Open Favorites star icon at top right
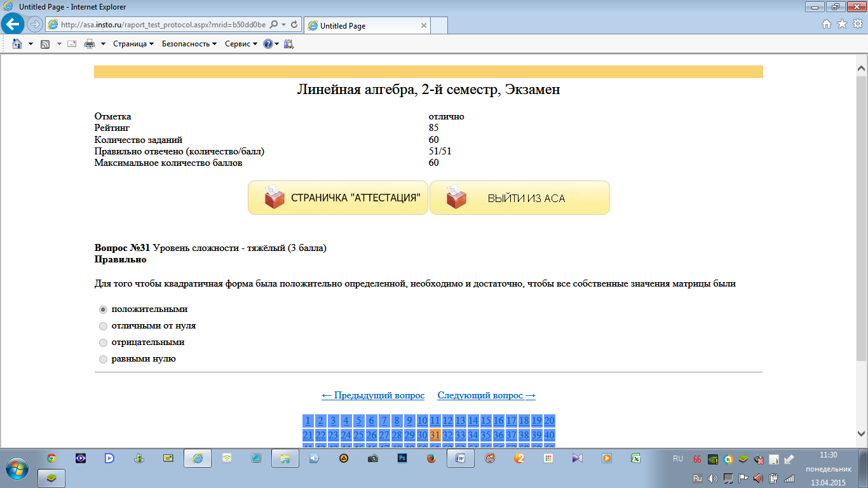The width and height of the screenshot is (868, 488). click(842, 24)
